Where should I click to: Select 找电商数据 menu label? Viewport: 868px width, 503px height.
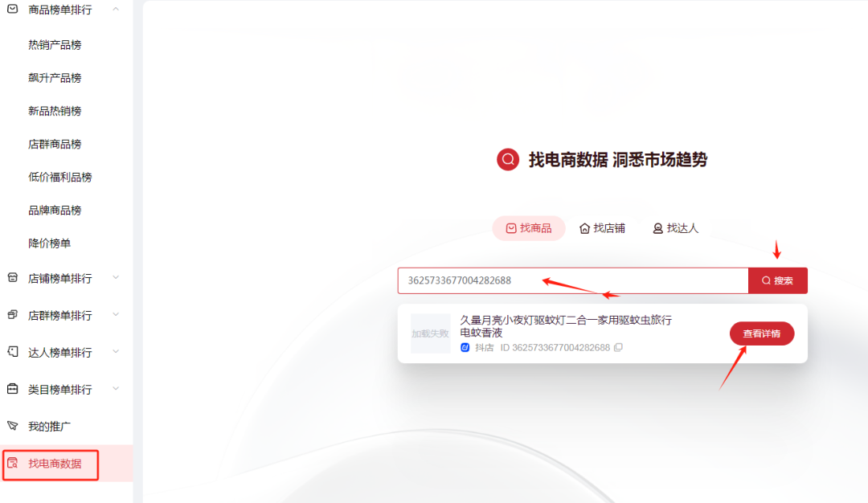tap(55, 464)
